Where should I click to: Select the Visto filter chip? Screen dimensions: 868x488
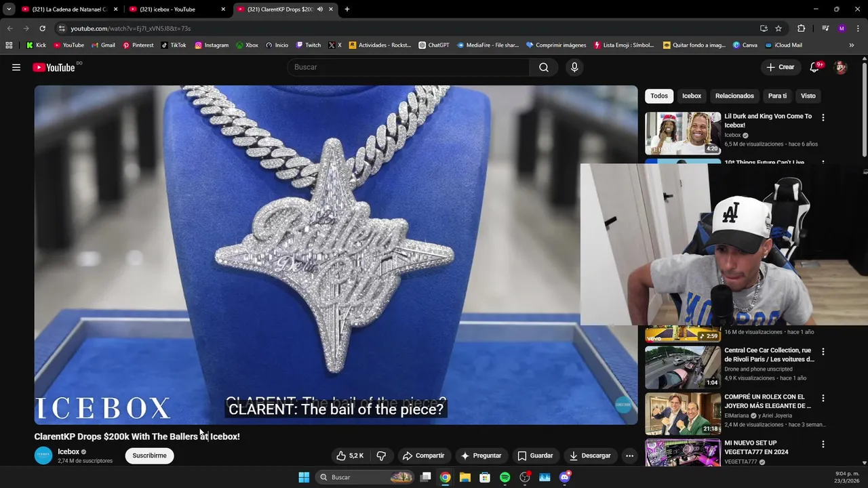808,96
